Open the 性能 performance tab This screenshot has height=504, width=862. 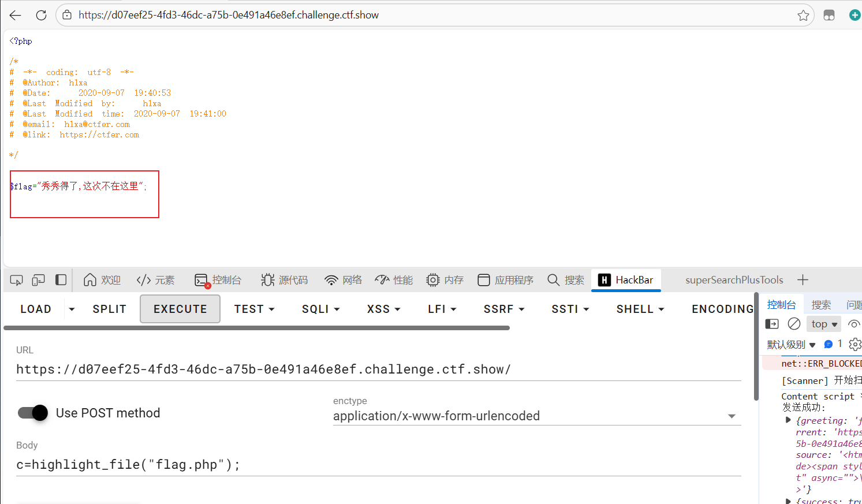click(394, 280)
